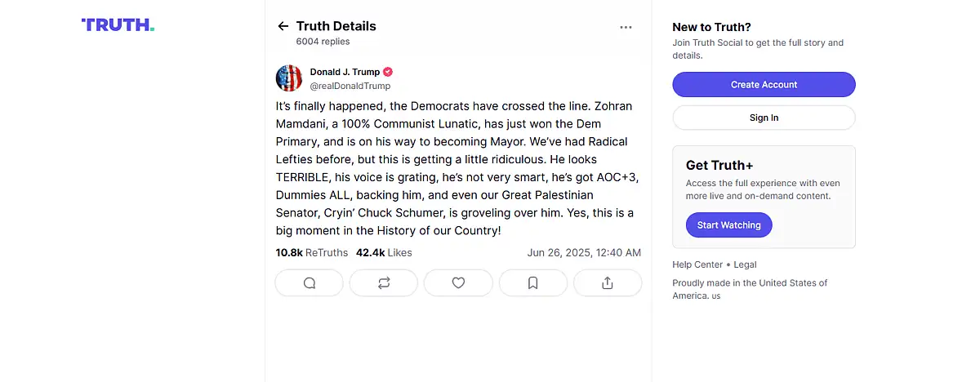Click the red verified badge icon
Image resolution: width=980 pixels, height=382 pixels.
(389, 72)
